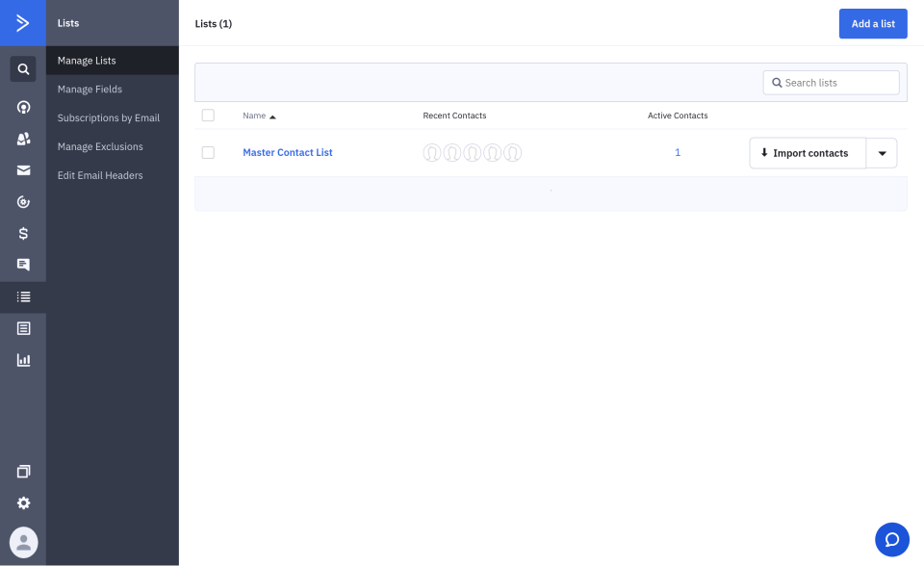The width and height of the screenshot is (924, 566).
Task: Open the Campaigns envelope icon
Action: [23, 170]
